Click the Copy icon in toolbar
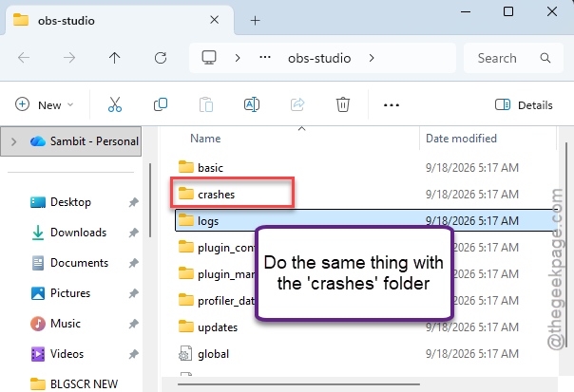The image size is (574, 392). 161,104
